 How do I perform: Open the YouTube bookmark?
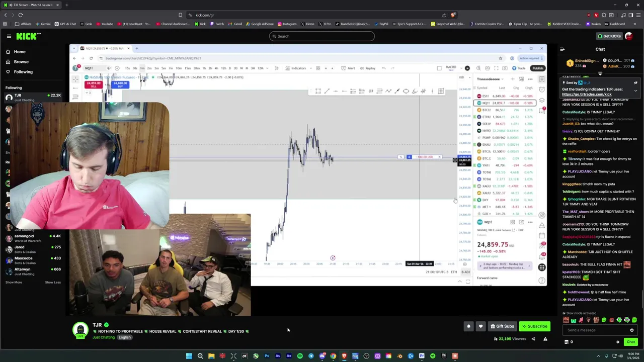point(105,24)
